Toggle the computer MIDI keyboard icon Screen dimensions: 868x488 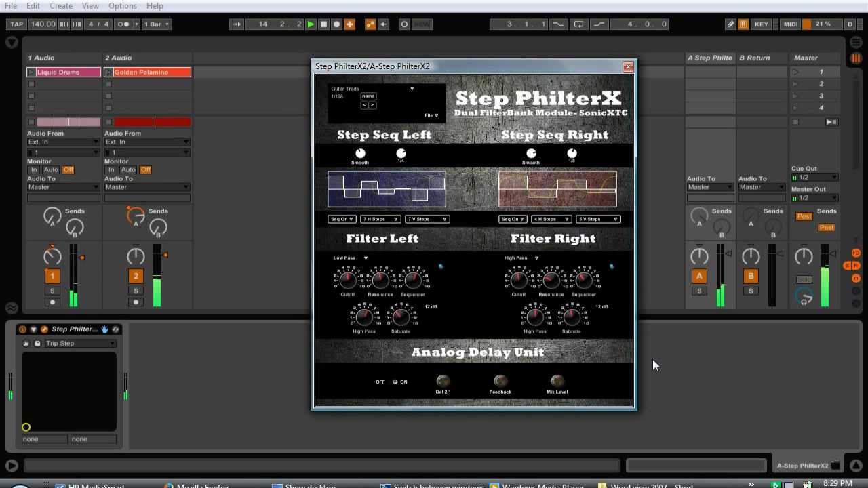coord(743,24)
